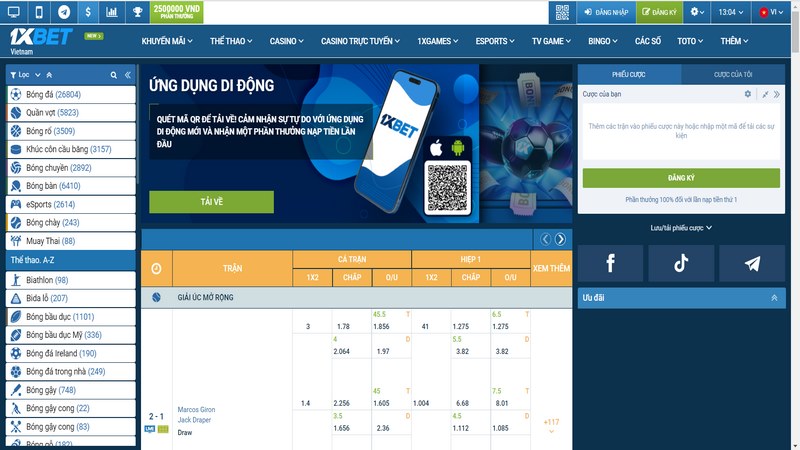Collapse the Ưu đãi offers section

772,298
